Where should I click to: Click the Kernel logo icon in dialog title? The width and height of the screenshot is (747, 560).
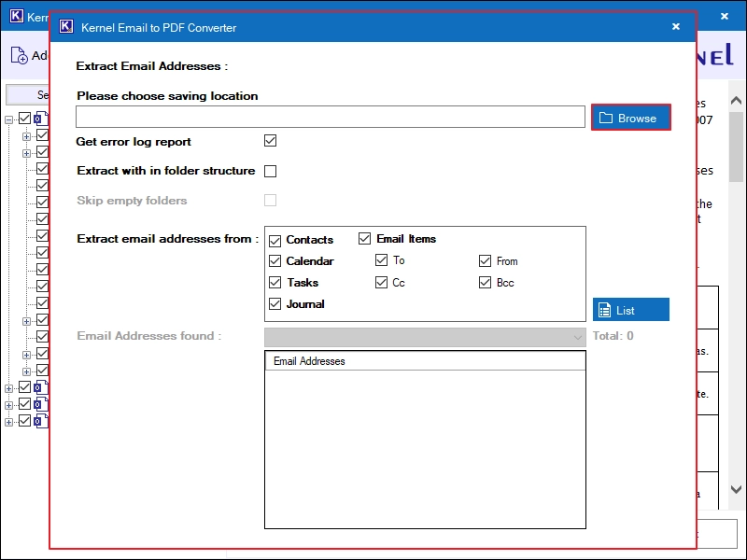(66, 27)
